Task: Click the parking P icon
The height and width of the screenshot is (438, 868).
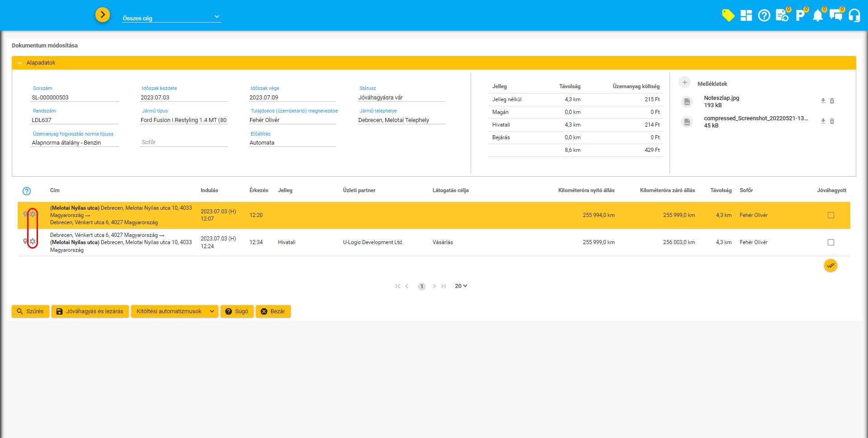Action: pos(800,15)
